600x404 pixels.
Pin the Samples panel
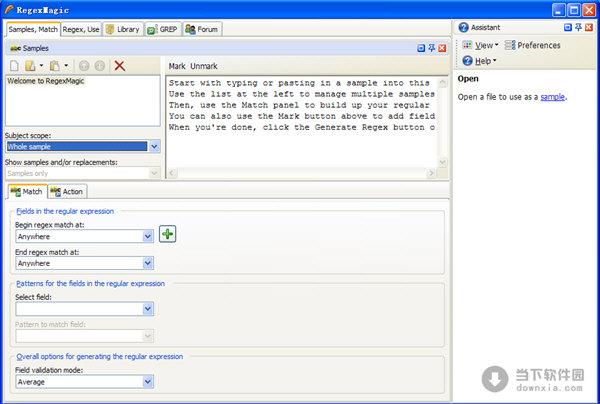pos(432,48)
